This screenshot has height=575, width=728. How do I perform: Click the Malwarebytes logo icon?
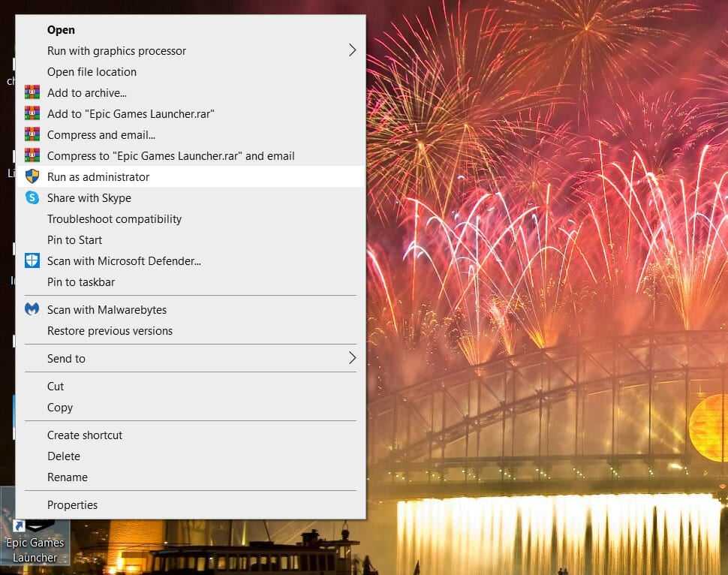point(32,309)
